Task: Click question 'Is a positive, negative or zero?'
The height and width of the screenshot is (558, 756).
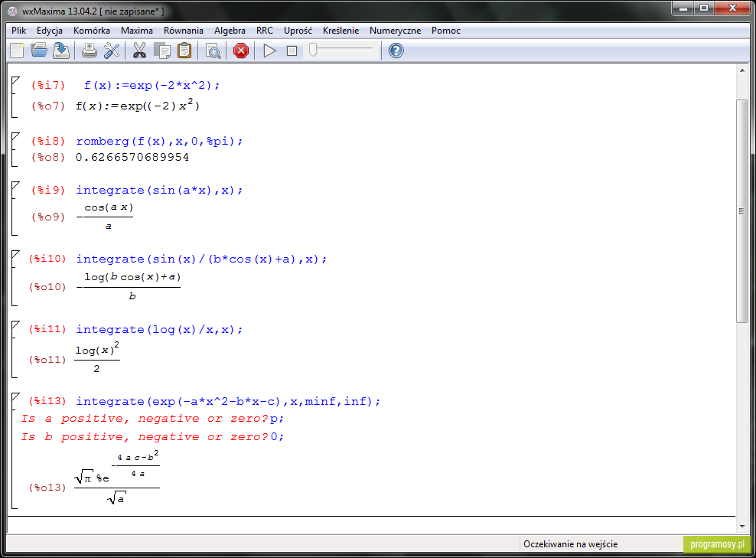Action: click(144, 419)
